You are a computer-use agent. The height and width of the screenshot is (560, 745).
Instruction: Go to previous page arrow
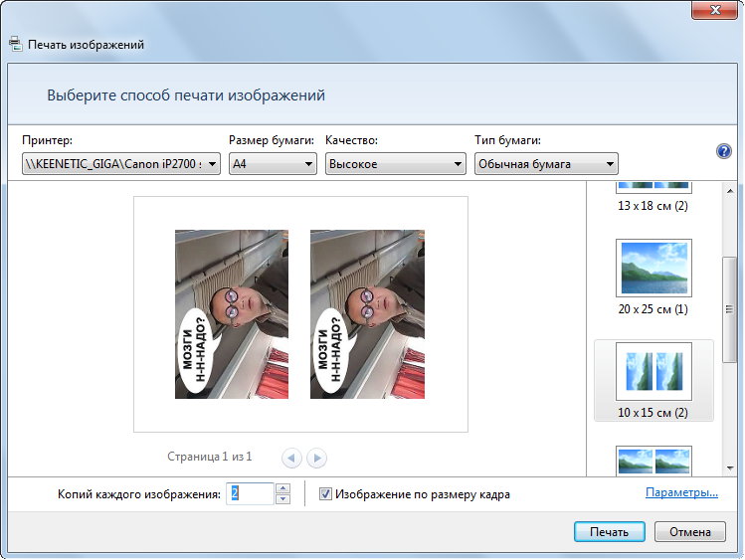coord(291,458)
